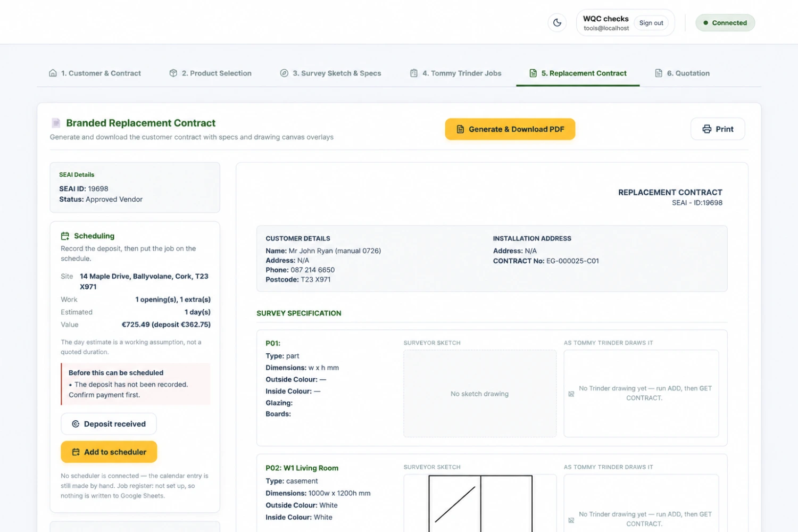Click compass icon on Survey Sketch tab
Screen dimensions: 798x532
click(x=284, y=73)
